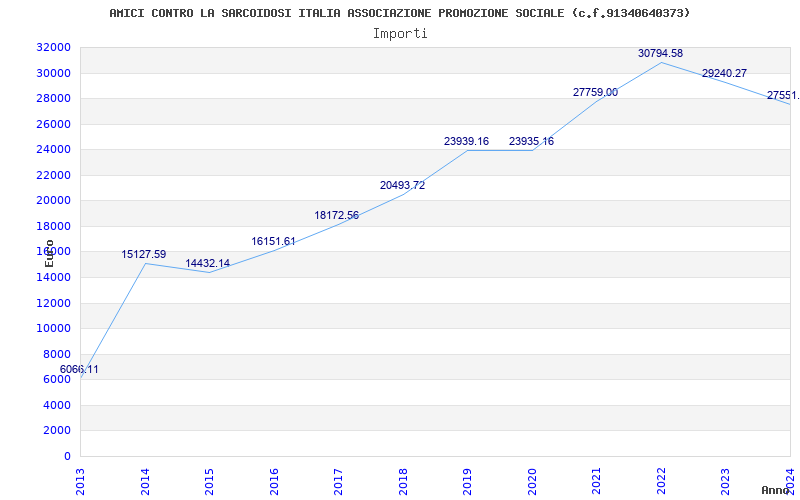Screen dimensions: 800x500
Task: Click y-axis value 24000
Action: 53,149
